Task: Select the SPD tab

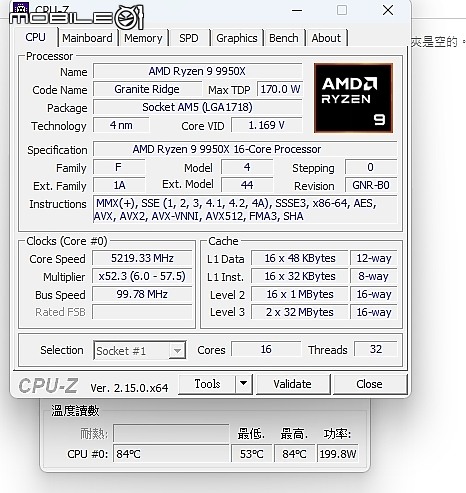Action: (189, 38)
